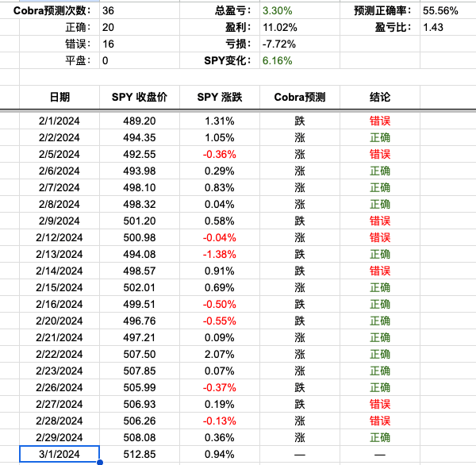Click the Cobra预测 column header
This screenshot has height=465, width=476.
(300, 97)
